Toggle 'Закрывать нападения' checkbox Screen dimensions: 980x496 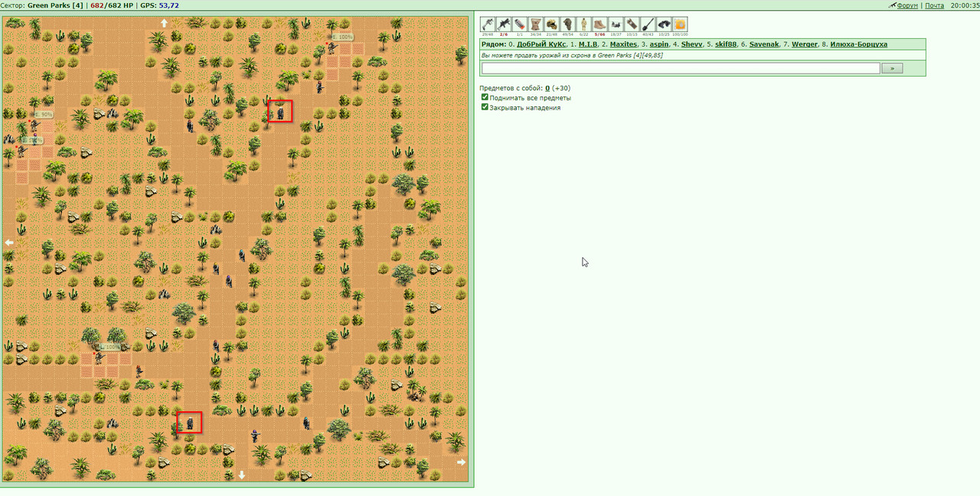(x=485, y=107)
